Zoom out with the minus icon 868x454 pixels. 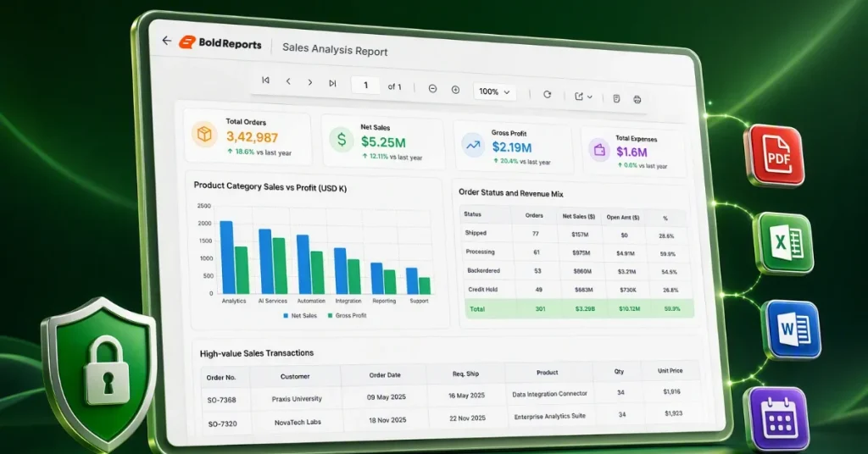pos(433,88)
